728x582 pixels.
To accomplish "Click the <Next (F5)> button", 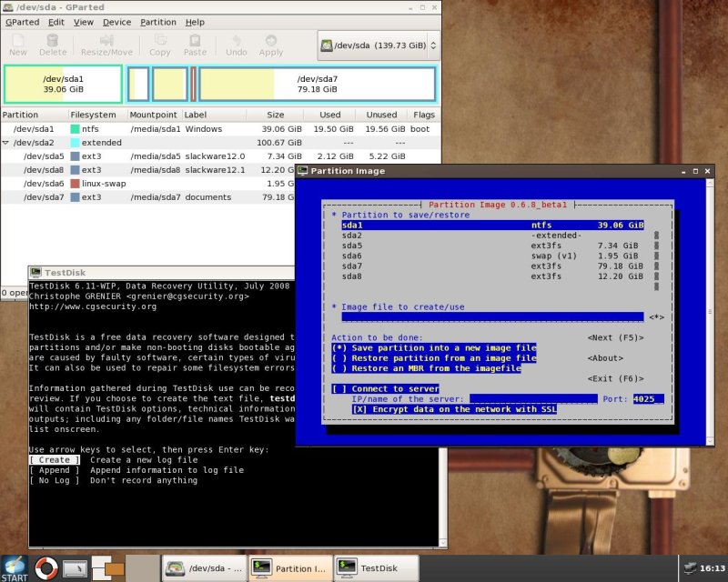I will (616, 338).
